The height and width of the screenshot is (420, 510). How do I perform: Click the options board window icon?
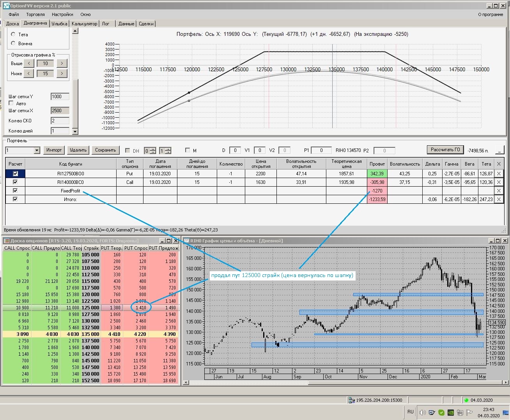7,241
